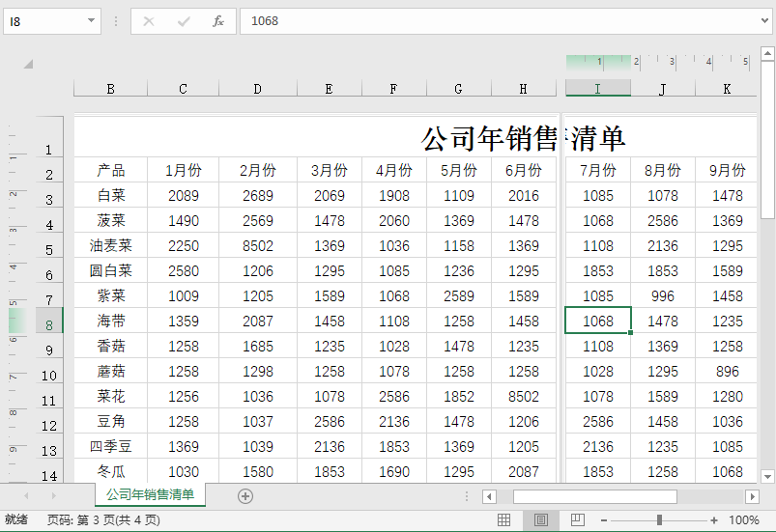The width and height of the screenshot is (776, 532).
Task: Select row 12 header
Action: tap(49, 421)
